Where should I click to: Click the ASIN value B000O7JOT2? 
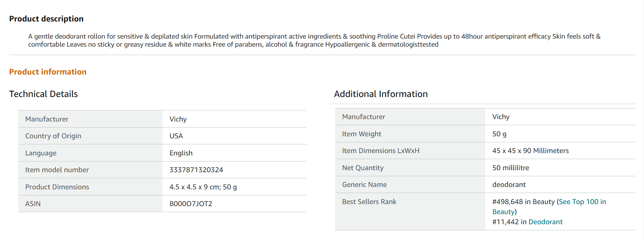pos(191,204)
